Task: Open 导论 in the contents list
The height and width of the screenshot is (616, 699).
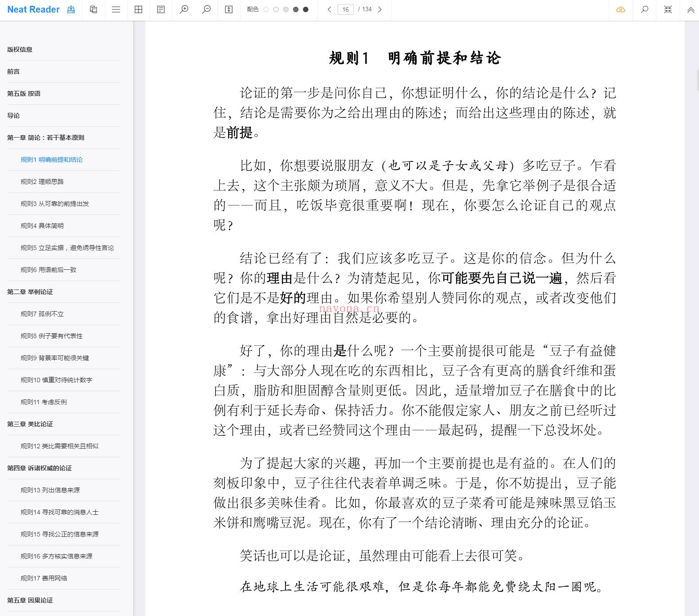Action: pyautogui.click(x=13, y=116)
